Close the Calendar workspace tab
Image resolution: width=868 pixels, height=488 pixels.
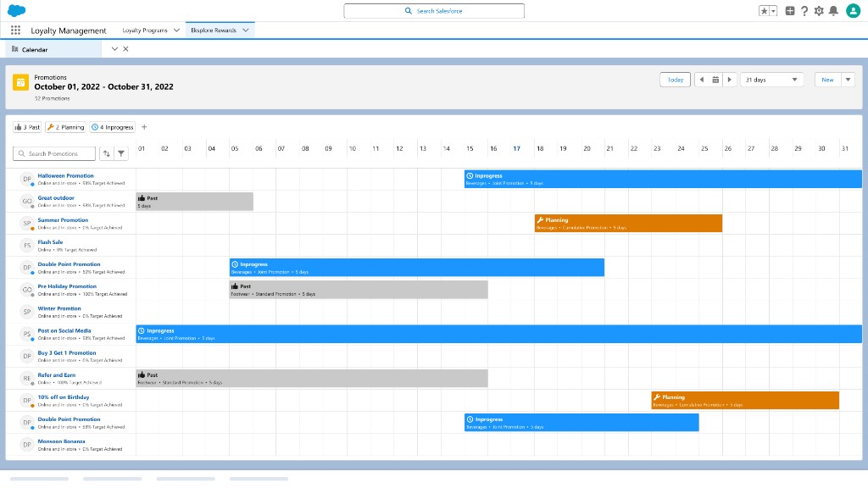point(125,48)
